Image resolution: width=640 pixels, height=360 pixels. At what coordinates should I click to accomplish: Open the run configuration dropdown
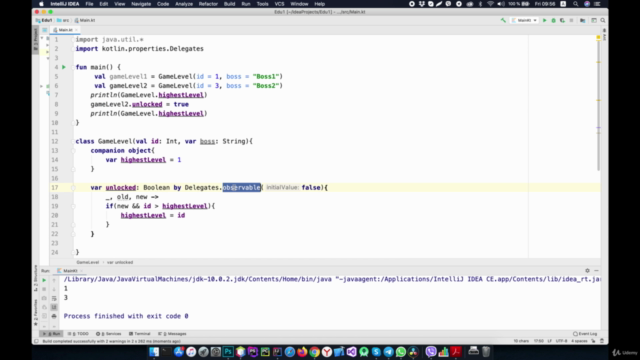(524, 20)
